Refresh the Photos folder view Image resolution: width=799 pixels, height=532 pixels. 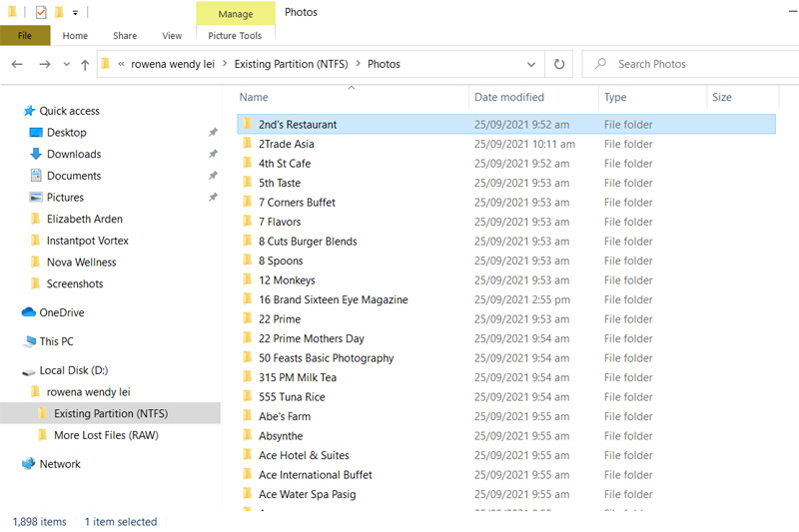point(559,64)
